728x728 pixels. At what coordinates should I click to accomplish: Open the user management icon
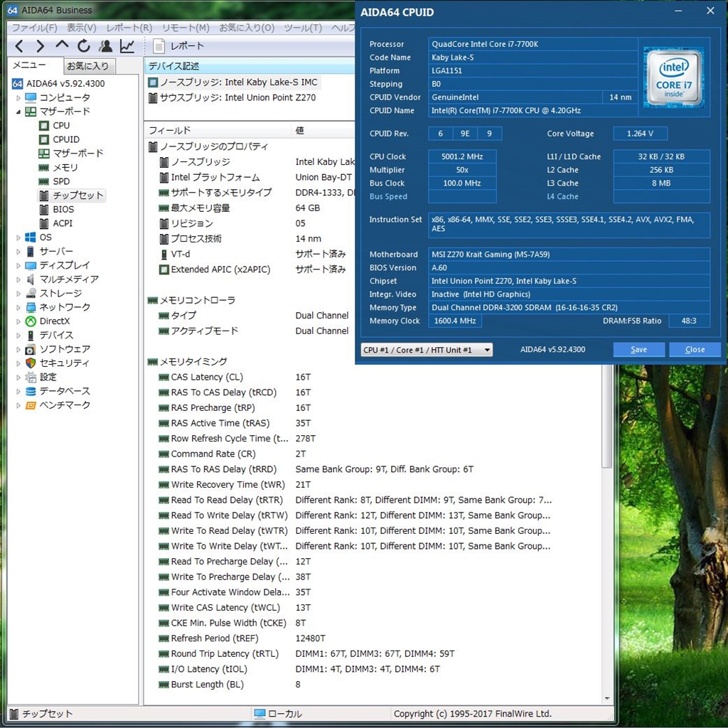106,46
